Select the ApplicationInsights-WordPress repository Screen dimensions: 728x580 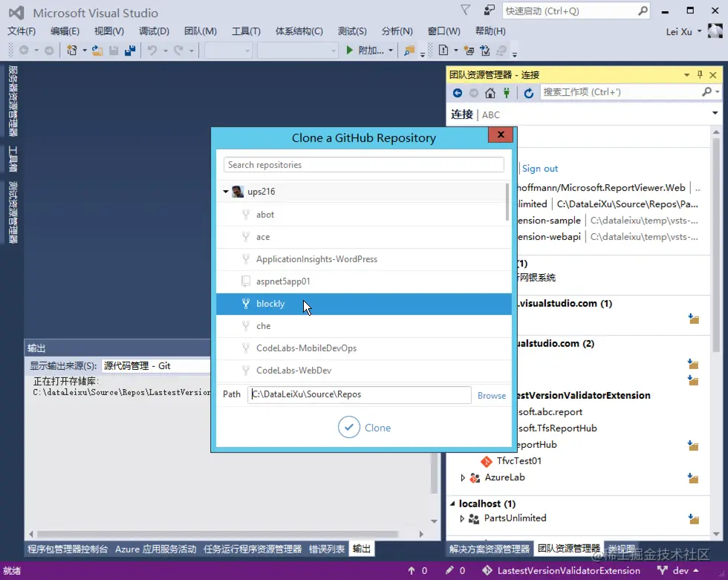(363, 259)
